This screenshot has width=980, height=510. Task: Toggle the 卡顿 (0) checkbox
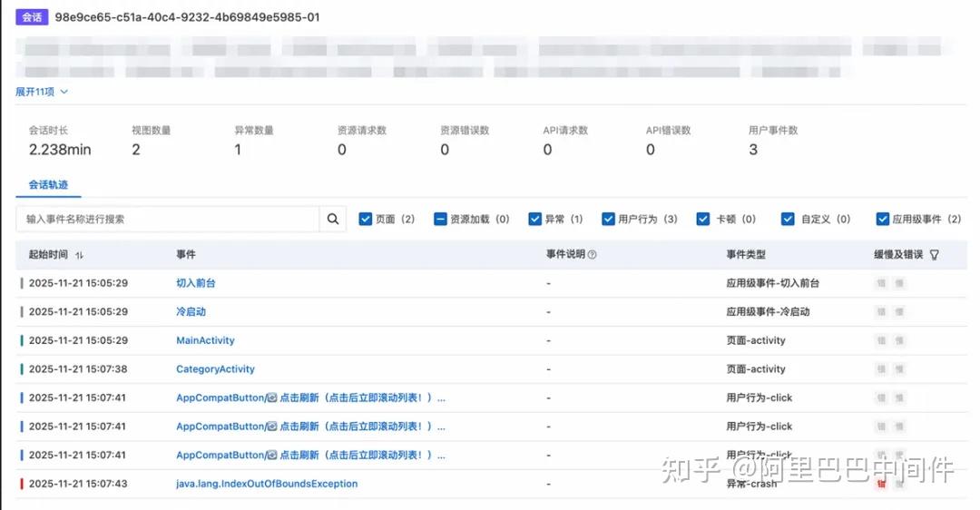(703, 219)
